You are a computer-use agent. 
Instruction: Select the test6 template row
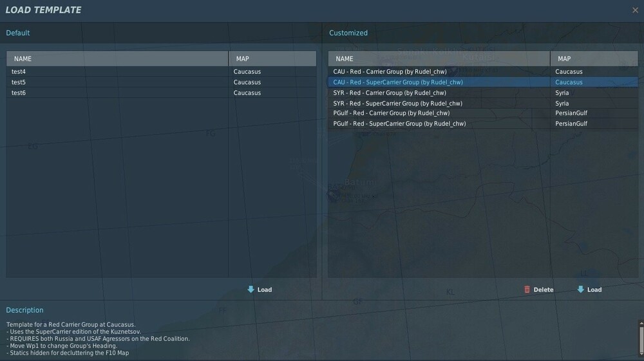pos(162,93)
